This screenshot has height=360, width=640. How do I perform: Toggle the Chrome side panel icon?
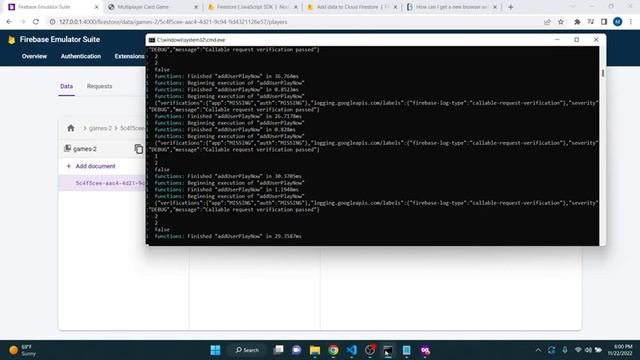coord(604,22)
